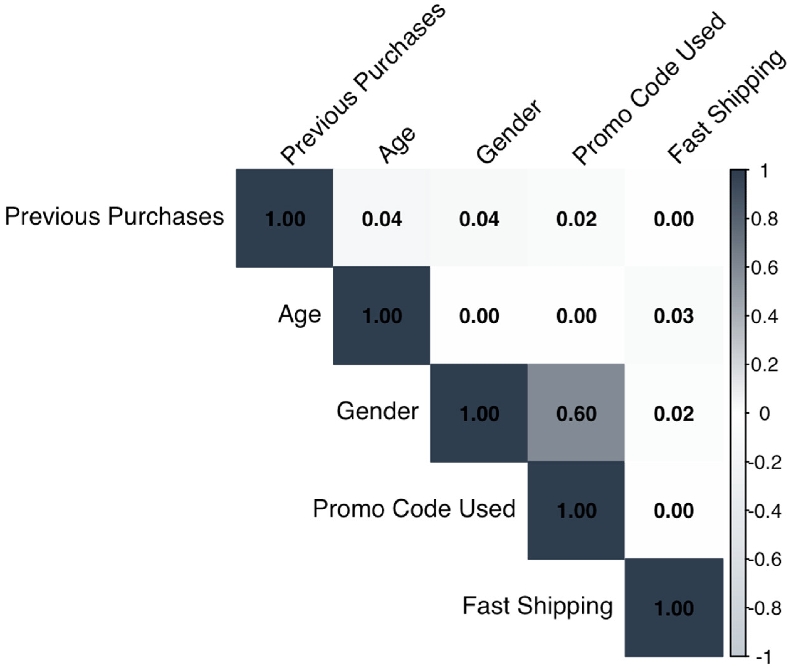Select the rotated Age column header
The image size is (793, 672).
396,145
